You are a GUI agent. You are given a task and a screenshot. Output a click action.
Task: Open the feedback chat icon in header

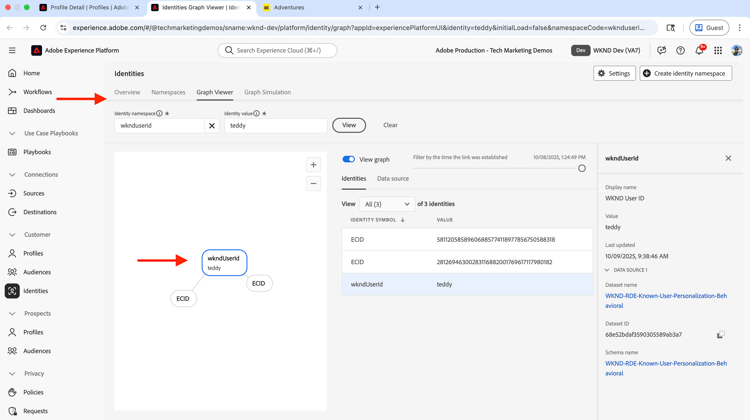click(x=662, y=50)
